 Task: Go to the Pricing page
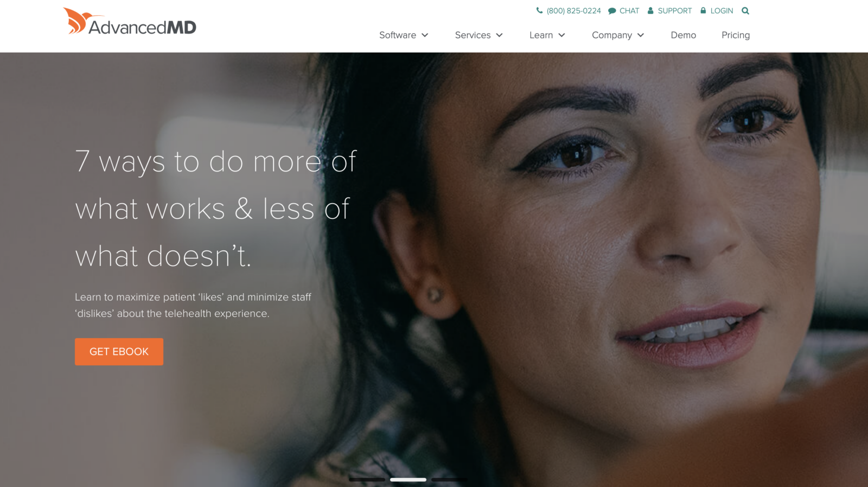(x=736, y=35)
